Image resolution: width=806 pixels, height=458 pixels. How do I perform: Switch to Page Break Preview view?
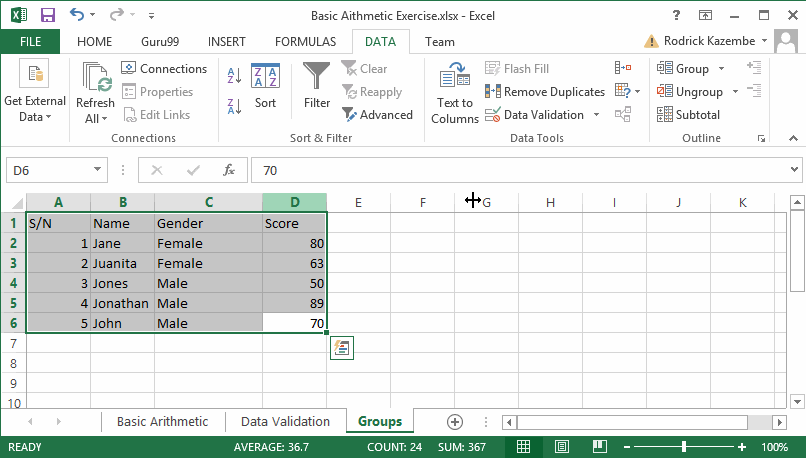tap(599, 447)
